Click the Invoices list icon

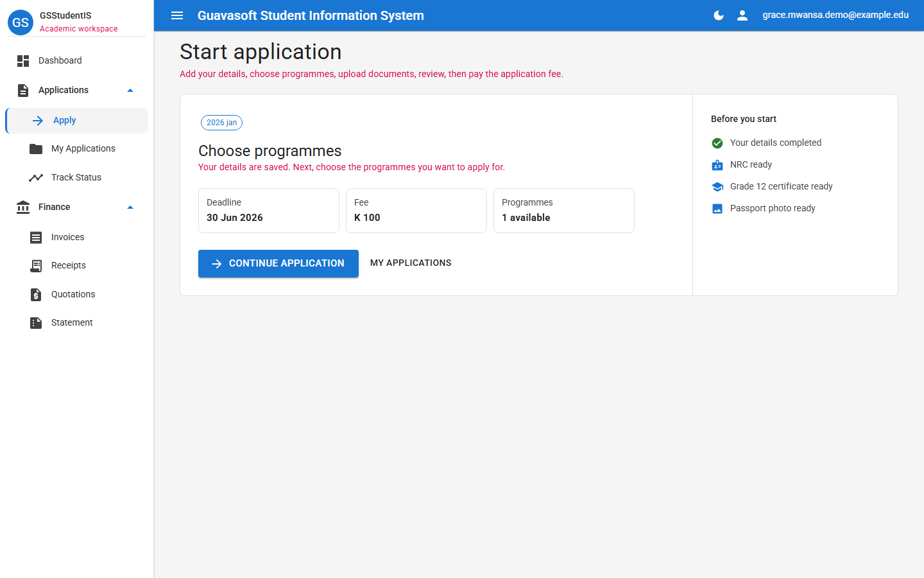click(36, 238)
